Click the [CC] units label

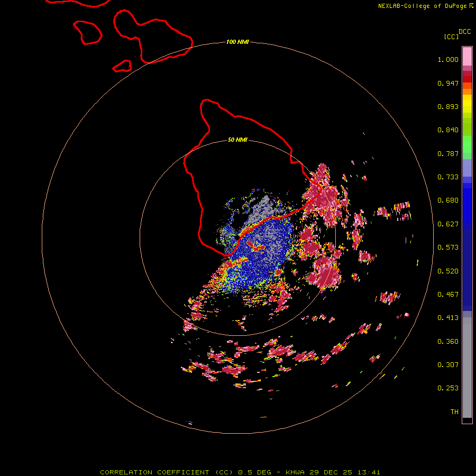click(451, 36)
